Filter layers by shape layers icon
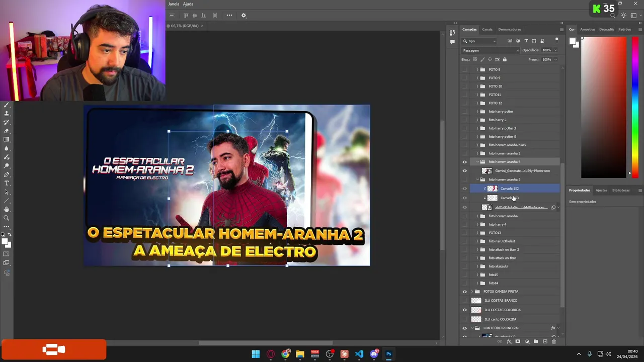Screen dimensions: 644x362 point(534,41)
